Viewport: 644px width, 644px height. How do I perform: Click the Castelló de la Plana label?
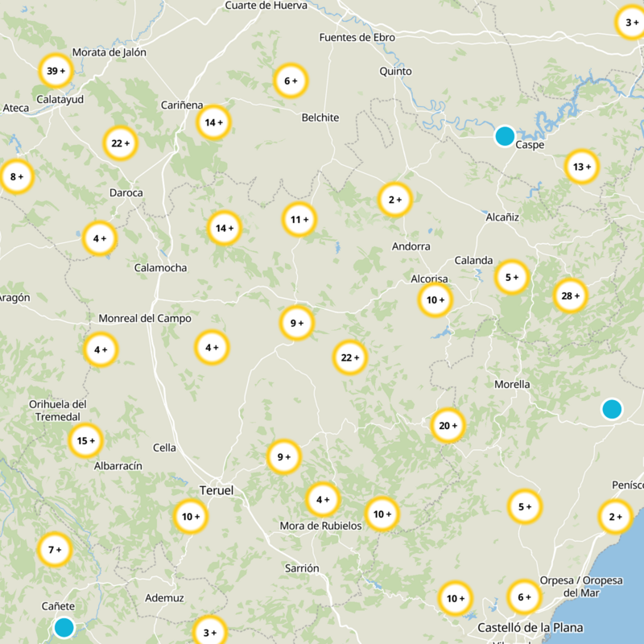click(530, 628)
